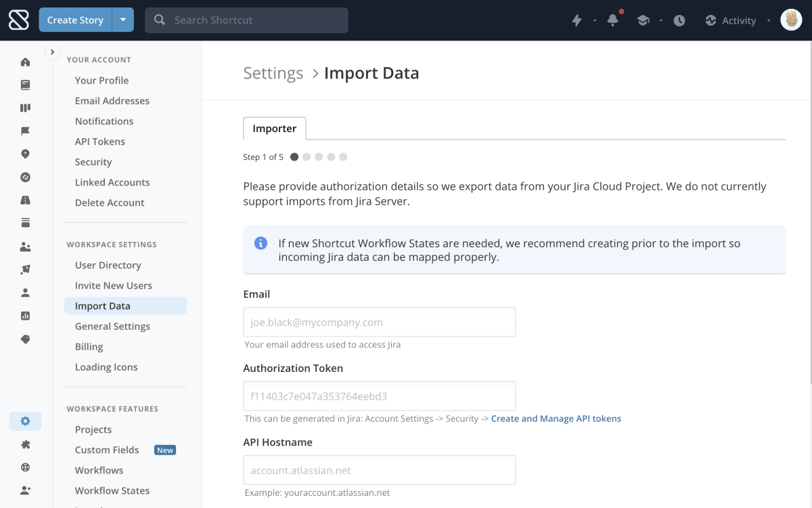The image size is (812, 508).
Task: Click the blue info icon in the notice
Action: [x=261, y=242]
